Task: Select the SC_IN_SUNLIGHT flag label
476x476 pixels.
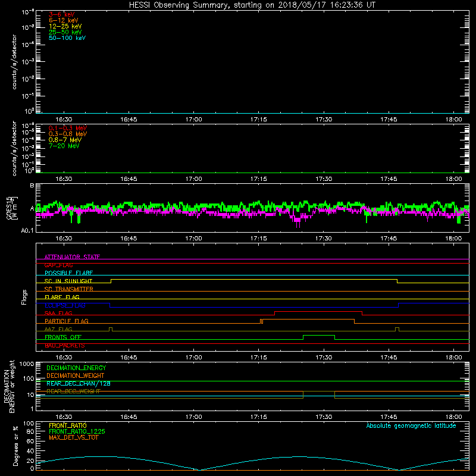Action: 68,281
